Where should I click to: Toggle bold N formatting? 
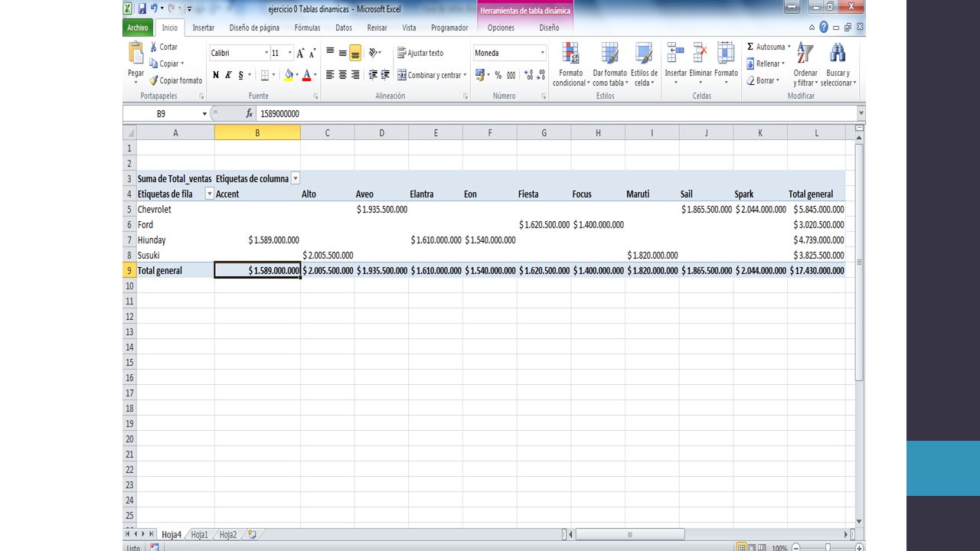(217, 75)
